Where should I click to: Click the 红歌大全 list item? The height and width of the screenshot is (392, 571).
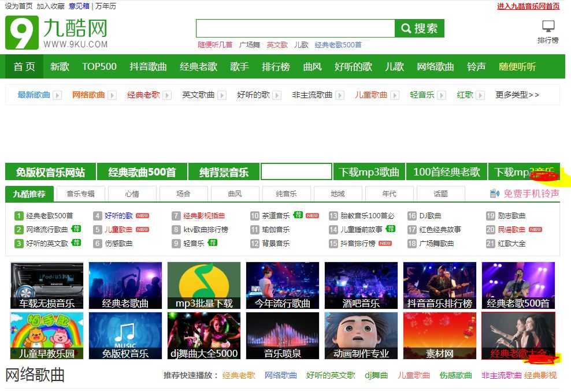511,243
